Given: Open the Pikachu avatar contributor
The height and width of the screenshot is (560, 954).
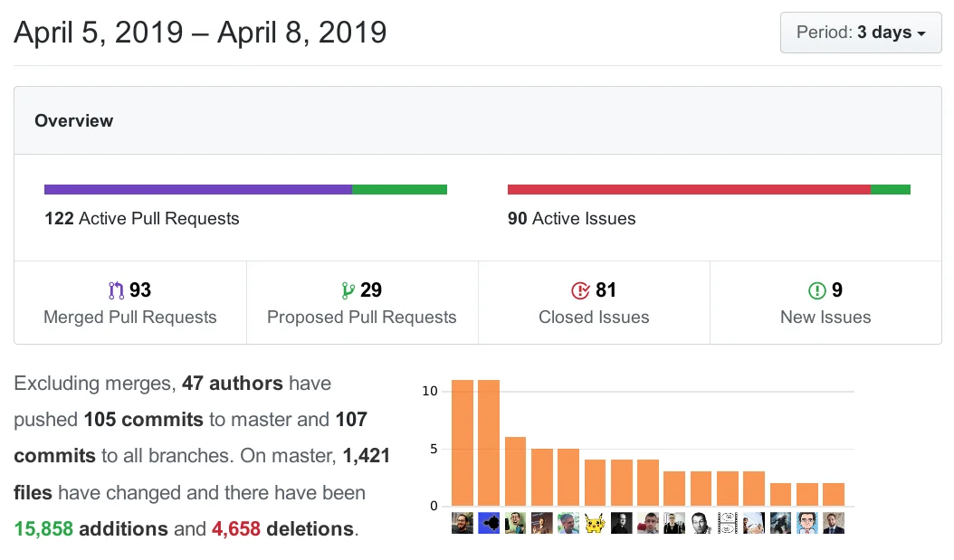Looking at the screenshot, I should [595, 523].
